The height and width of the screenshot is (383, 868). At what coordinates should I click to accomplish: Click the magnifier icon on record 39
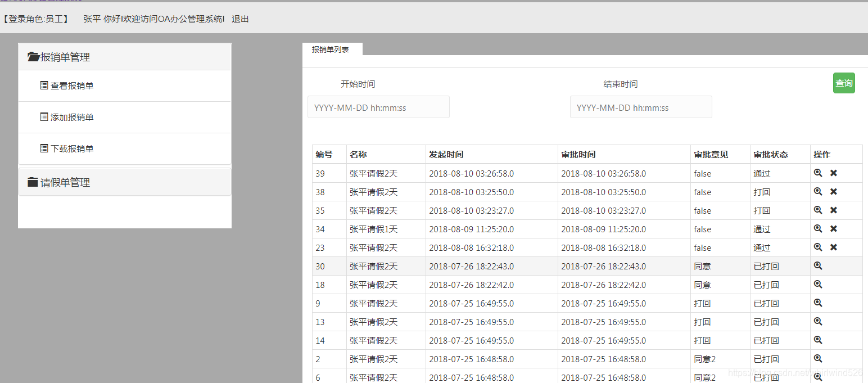[818, 173]
